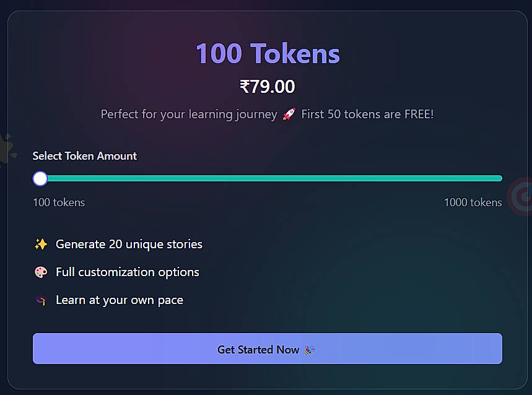Image resolution: width=532 pixels, height=395 pixels.
Task: Click the paint palette icon
Action: tap(40, 272)
